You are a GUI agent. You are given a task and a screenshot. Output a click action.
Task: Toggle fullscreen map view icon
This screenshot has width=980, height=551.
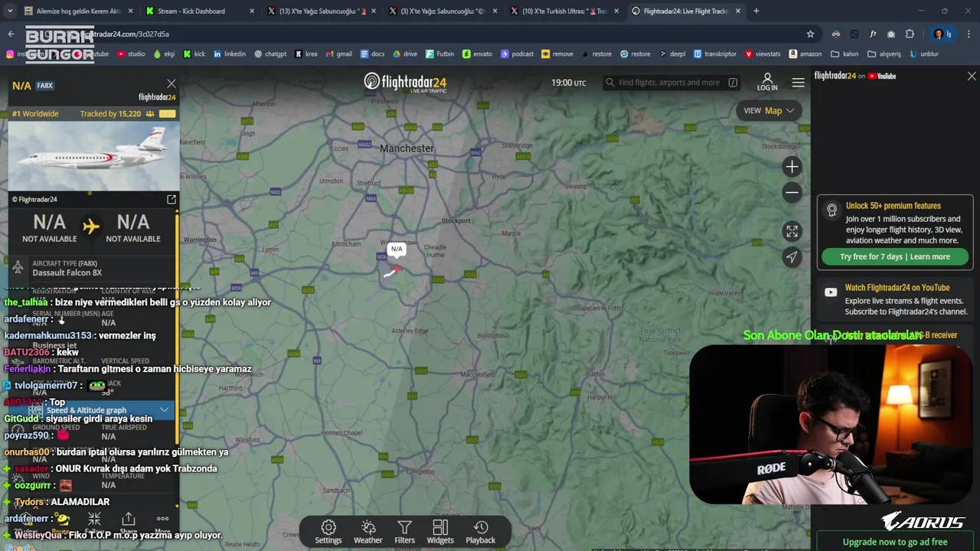(792, 231)
